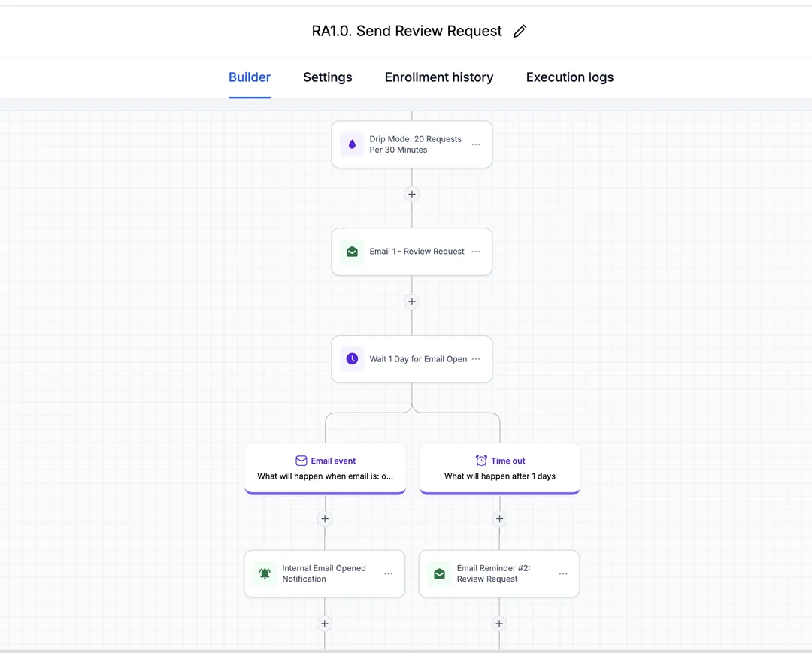Click 'What will happen when email is' text

pyautogui.click(x=326, y=476)
